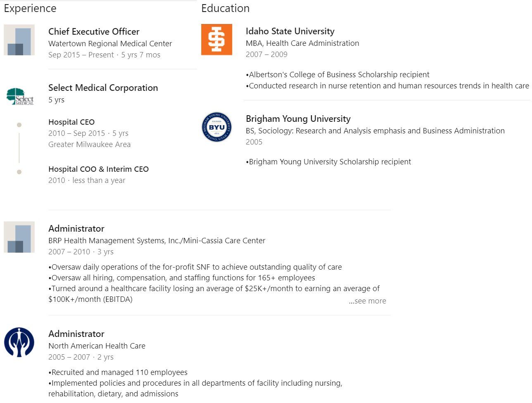Click the Idaho State University school name
This screenshot has height=403, width=532.
click(x=290, y=31)
